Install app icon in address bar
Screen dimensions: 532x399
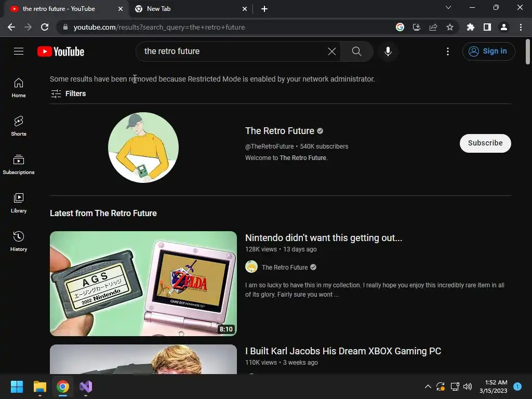pos(417,27)
